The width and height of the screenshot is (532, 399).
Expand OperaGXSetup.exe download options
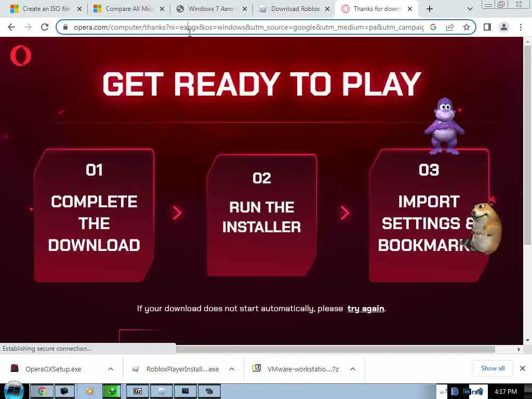(111, 369)
